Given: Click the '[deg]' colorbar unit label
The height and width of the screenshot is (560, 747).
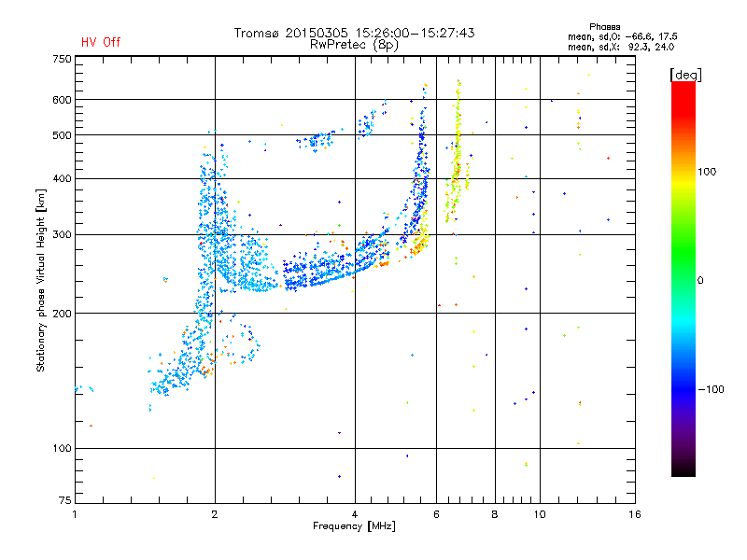Looking at the screenshot, I should pos(685,75).
